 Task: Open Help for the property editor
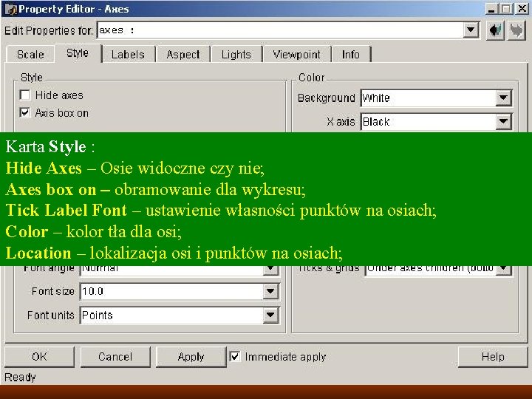493,357
